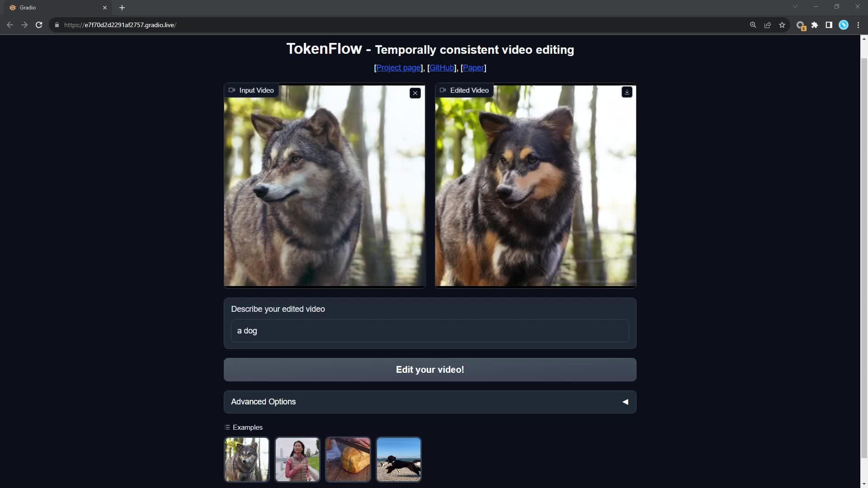Viewport: 868px width, 488px height.
Task: Click the Input Video label
Action: (251, 90)
